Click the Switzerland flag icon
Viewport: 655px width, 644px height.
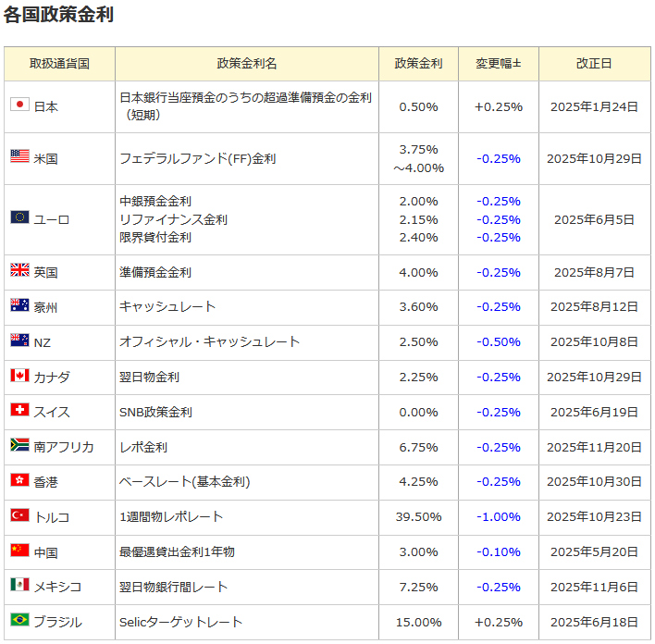(19, 410)
